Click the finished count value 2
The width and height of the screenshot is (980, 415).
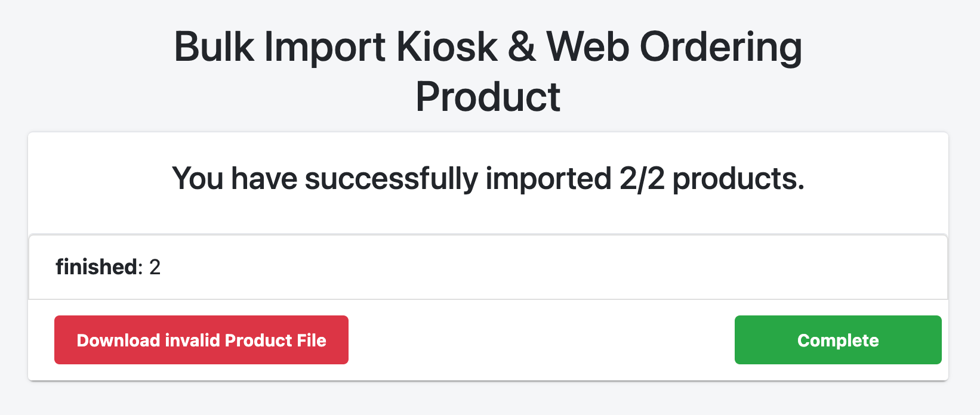click(x=155, y=267)
